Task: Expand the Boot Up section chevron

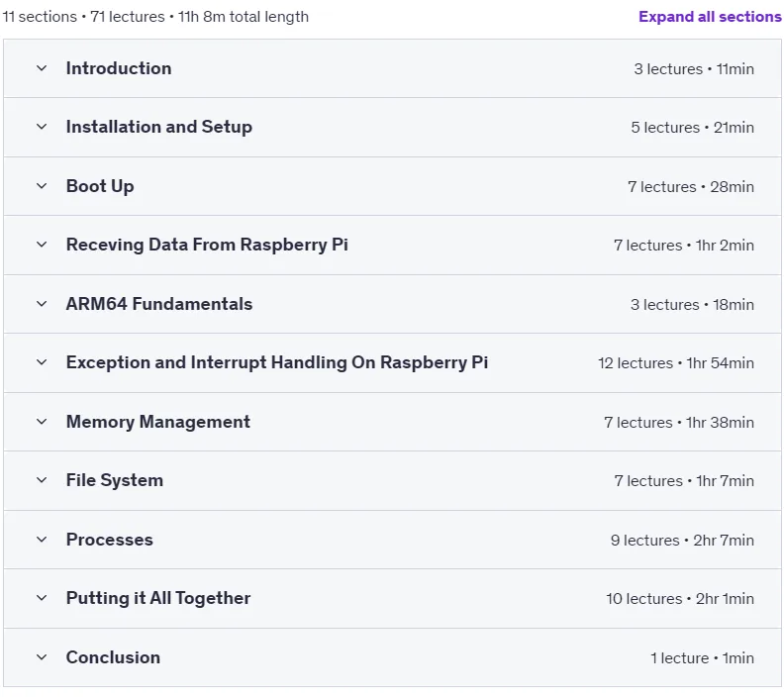Action: point(42,186)
